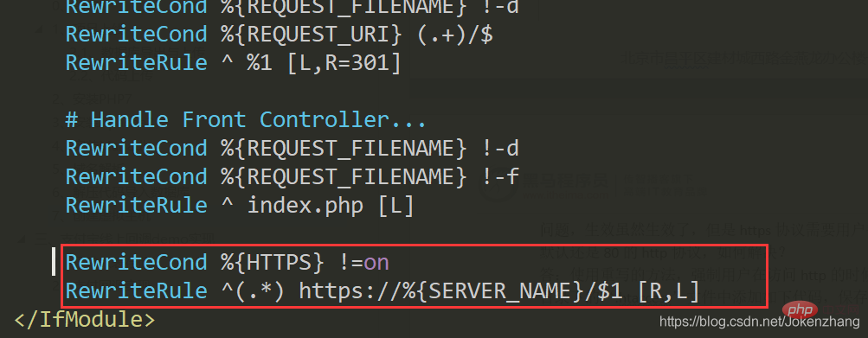This screenshot has height=338, width=868.
Task: Click the RewriteRule keyword before '^ %1'
Action: point(136,63)
